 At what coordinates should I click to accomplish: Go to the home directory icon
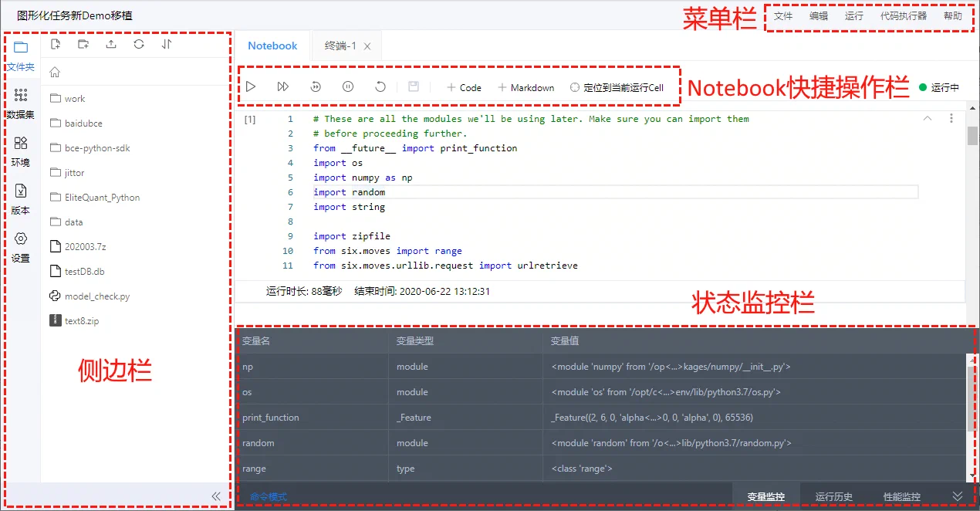tap(55, 73)
